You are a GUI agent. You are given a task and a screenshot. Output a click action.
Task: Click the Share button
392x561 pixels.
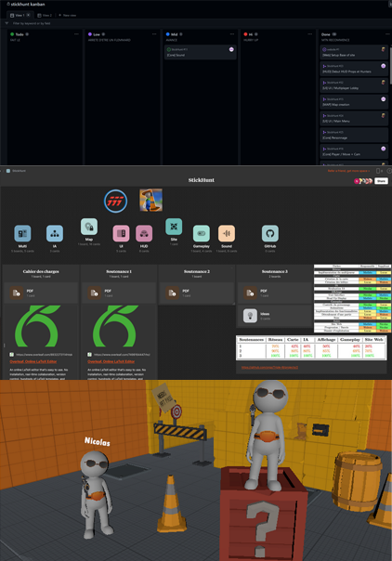point(381,181)
